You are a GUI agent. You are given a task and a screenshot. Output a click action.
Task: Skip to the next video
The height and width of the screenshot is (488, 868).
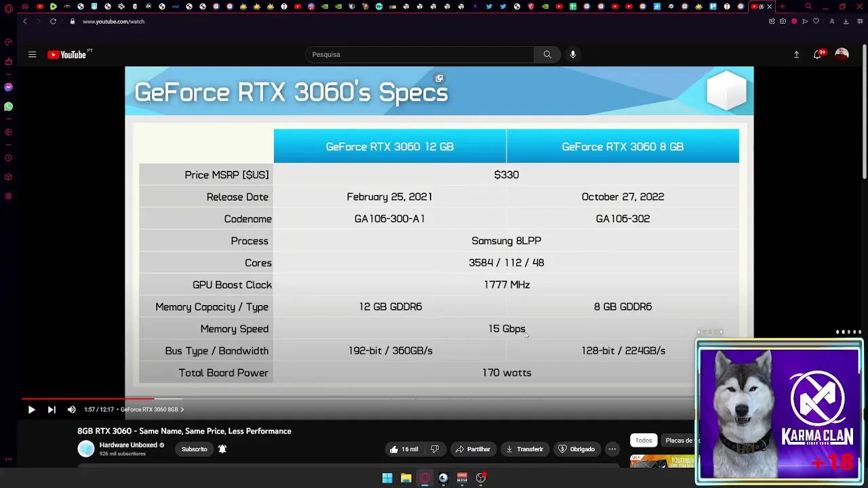[52, 409]
